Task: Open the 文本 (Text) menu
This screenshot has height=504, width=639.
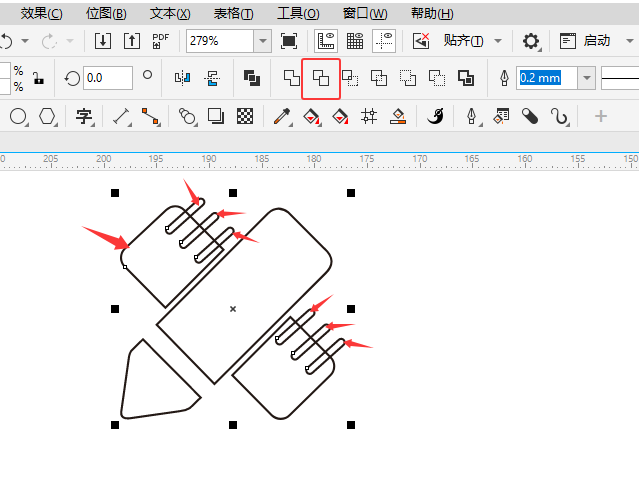Action: coord(170,14)
